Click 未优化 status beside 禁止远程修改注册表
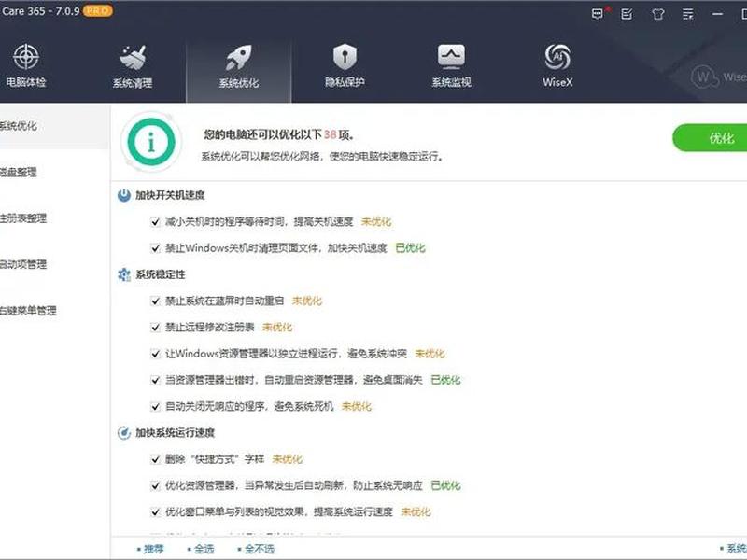 [x=277, y=328]
